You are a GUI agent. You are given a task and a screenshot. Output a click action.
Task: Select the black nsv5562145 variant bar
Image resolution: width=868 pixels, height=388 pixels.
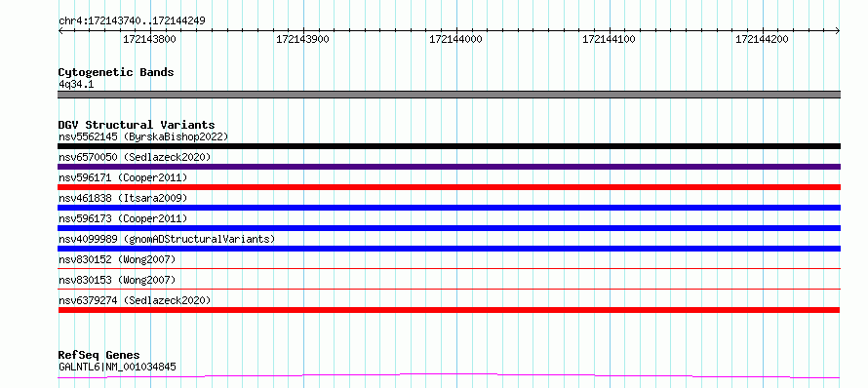click(449, 146)
